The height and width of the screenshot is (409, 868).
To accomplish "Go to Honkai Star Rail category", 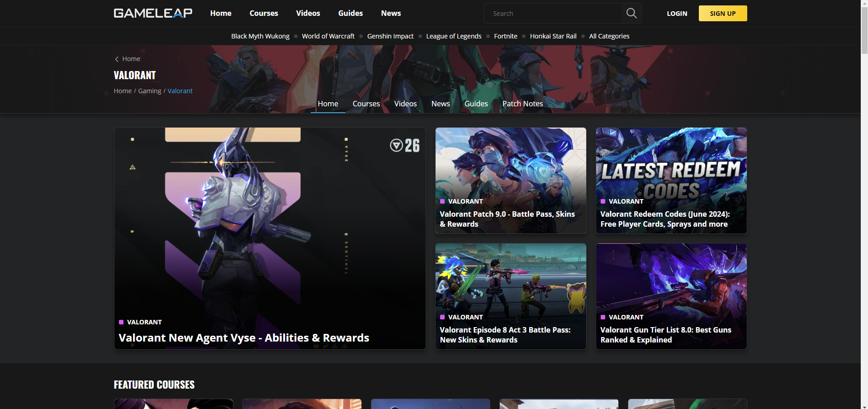I will click(x=553, y=36).
